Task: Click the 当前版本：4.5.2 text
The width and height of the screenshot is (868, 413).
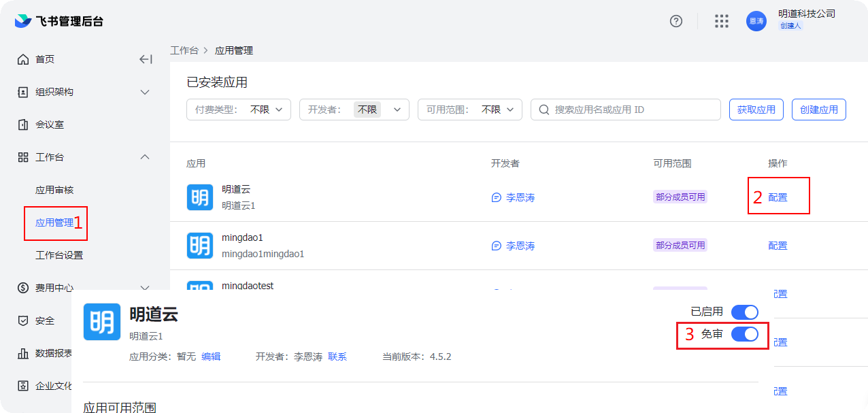Action: (417, 357)
